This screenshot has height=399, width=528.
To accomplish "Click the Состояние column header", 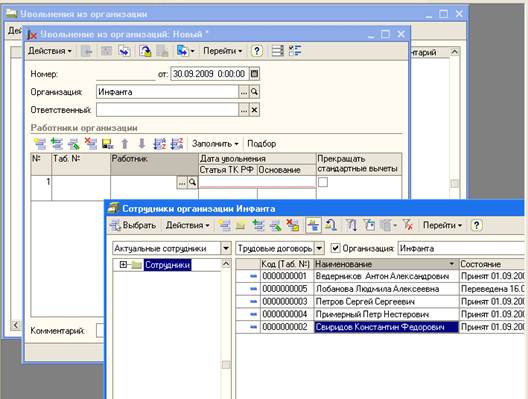I will click(x=492, y=264).
